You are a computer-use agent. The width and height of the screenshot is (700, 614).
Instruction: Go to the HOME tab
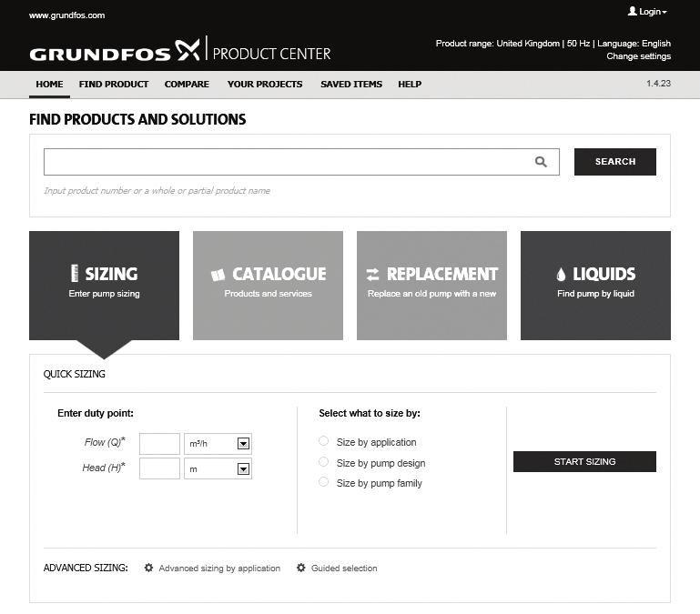49,85
